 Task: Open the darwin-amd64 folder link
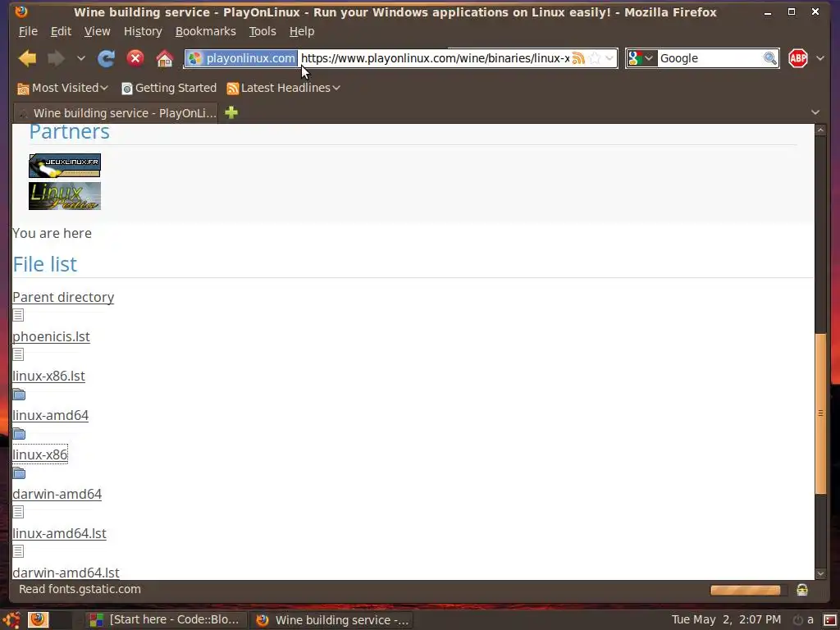click(x=57, y=494)
